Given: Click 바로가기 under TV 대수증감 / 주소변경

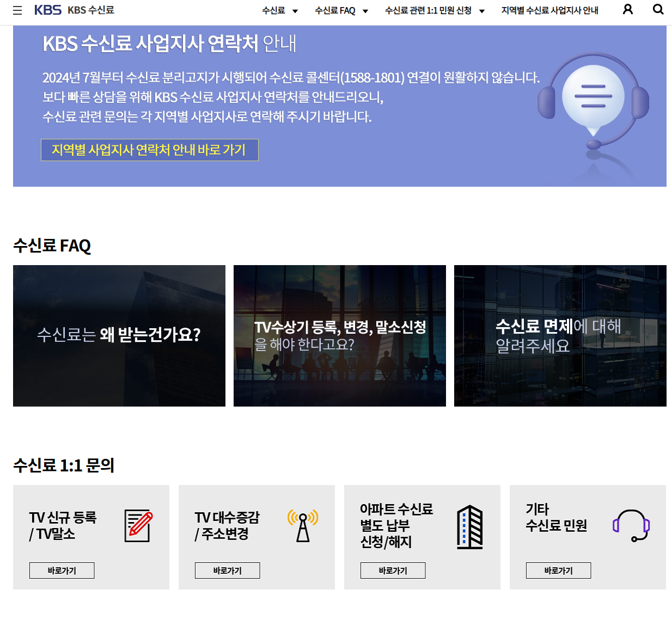Looking at the screenshot, I should click(228, 570).
